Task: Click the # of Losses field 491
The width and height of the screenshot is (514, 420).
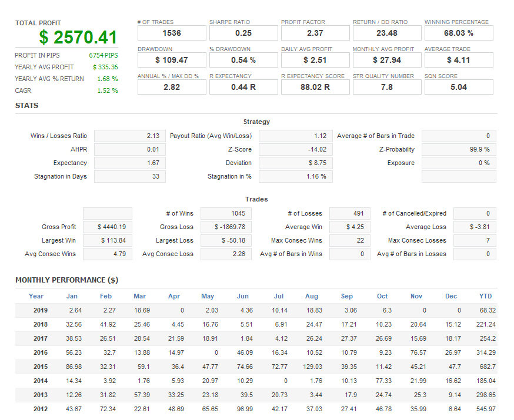Action: click(x=350, y=213)
